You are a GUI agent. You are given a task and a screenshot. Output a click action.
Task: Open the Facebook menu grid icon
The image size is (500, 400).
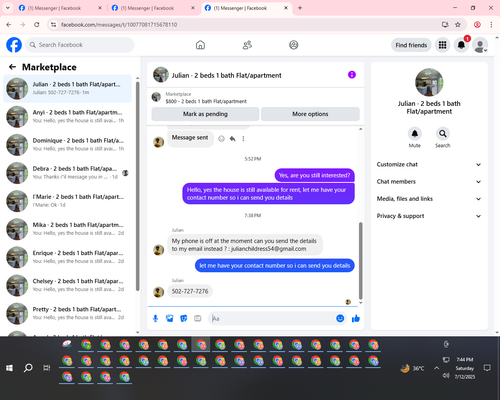point(442,45)
